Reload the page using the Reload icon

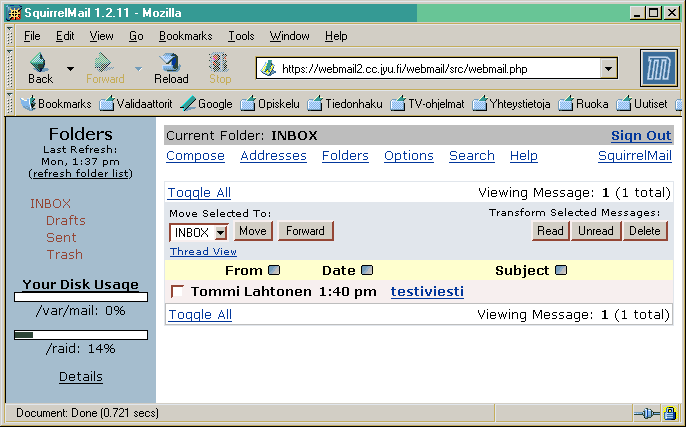click(171, 62)
